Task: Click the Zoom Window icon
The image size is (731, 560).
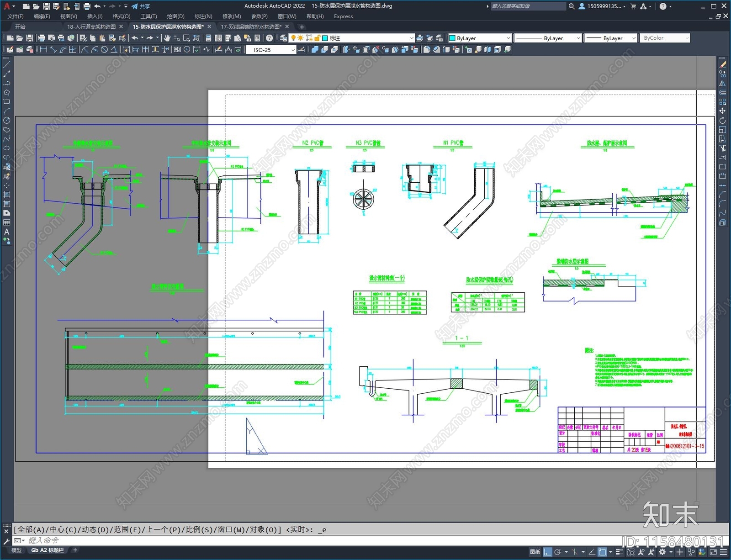Action: tap(186, 38)
